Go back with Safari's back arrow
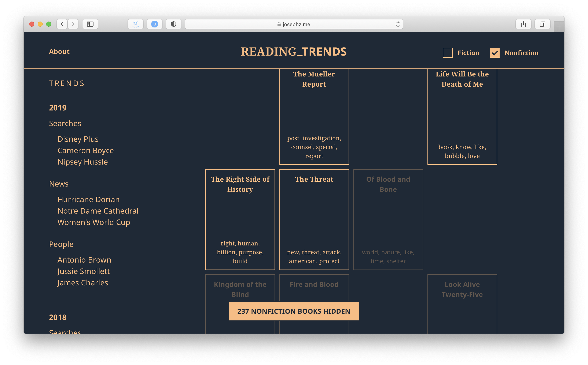The width and height of the screenshot is (588, 365). point(62,24)
